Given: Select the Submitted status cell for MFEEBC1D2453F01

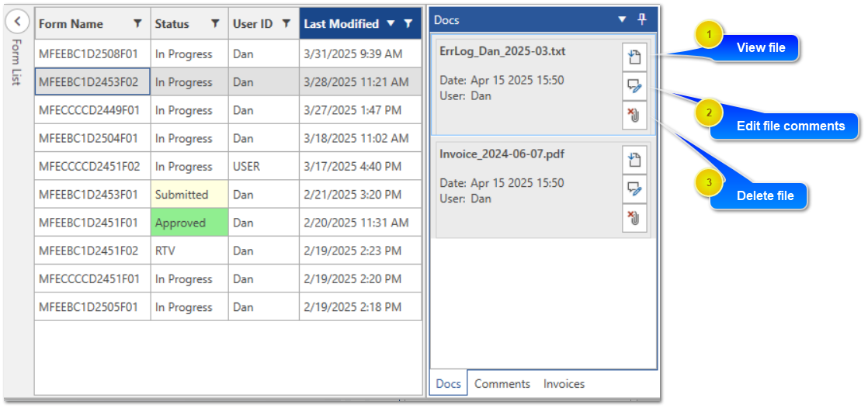Looking at the screenshot, I should tap(189, 195).
